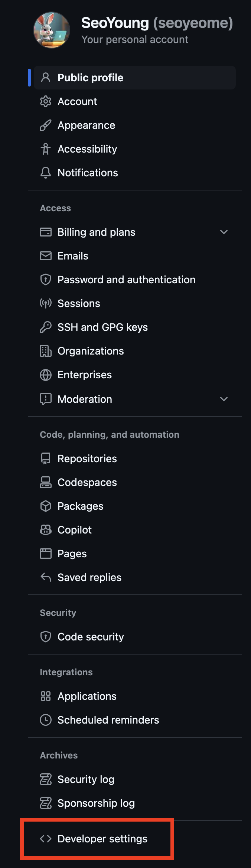Open the Public profile menu item
The image size is (251, 868).
click(135, 78)
